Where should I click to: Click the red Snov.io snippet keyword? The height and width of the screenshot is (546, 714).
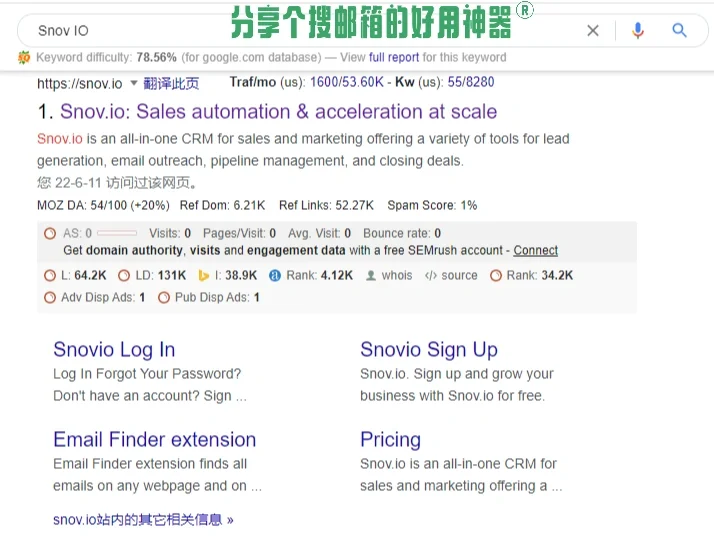[60, 138]
